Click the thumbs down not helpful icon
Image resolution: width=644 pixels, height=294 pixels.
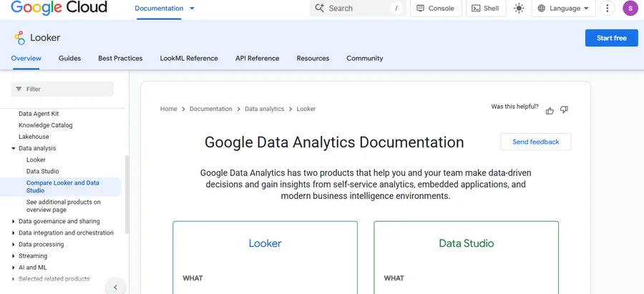(564, 109)
